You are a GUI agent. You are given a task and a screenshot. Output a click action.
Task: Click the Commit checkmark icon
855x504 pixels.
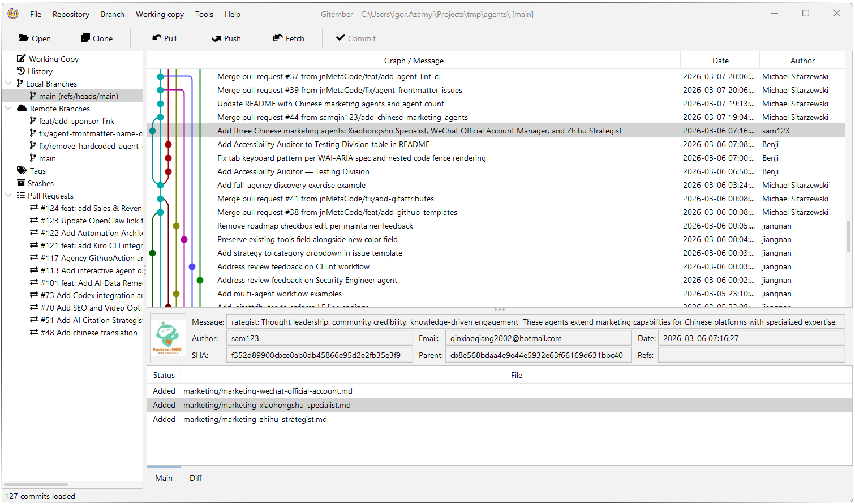pos(340,38)
